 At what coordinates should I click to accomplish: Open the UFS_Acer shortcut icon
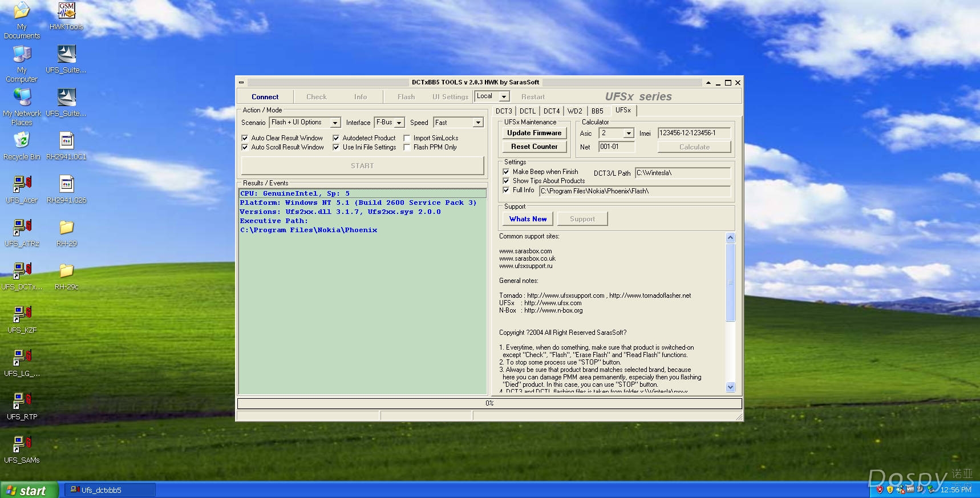(22, 189)
